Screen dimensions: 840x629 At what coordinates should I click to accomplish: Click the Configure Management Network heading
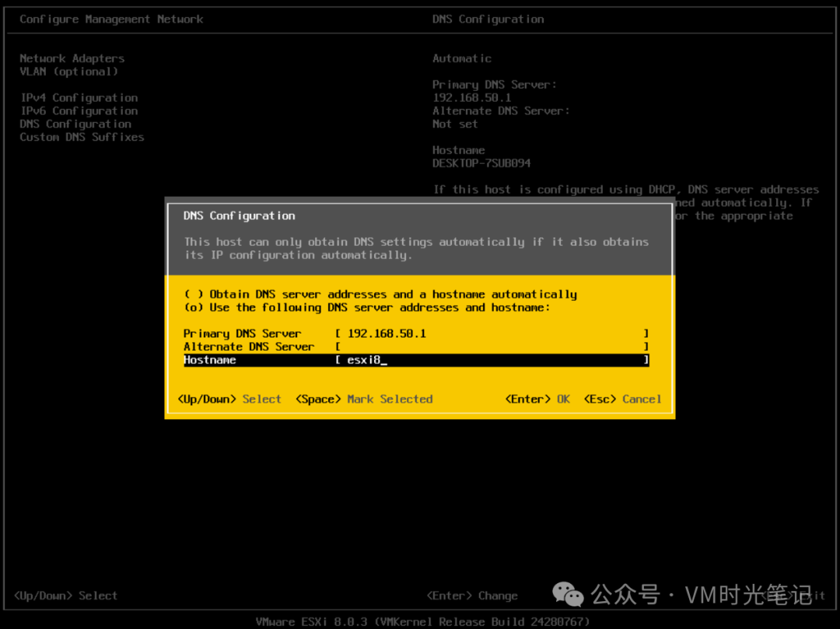(111, 19)
